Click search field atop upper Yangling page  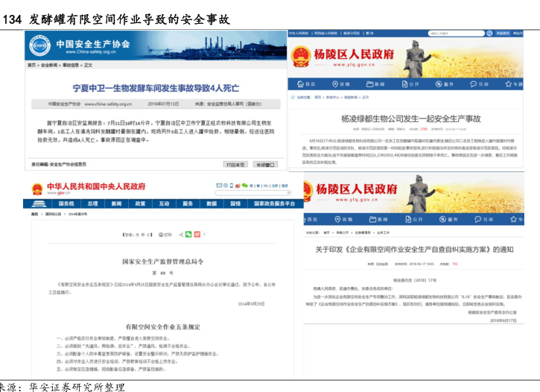[x=456, y=34]
